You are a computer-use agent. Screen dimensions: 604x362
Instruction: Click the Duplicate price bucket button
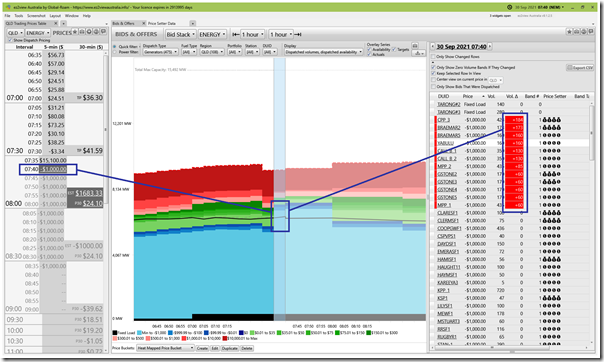coord(230,348)
